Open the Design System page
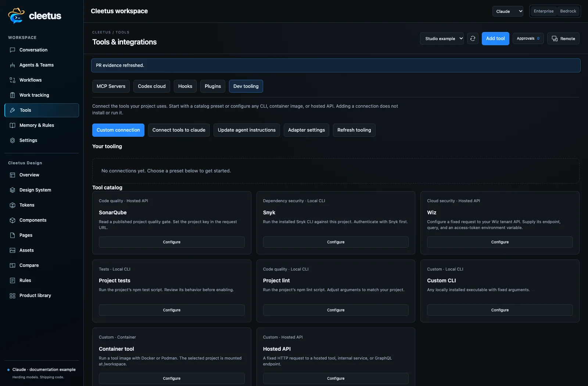Image resolution: width=588 pixels, height=386 pixels. click(42, 190)
